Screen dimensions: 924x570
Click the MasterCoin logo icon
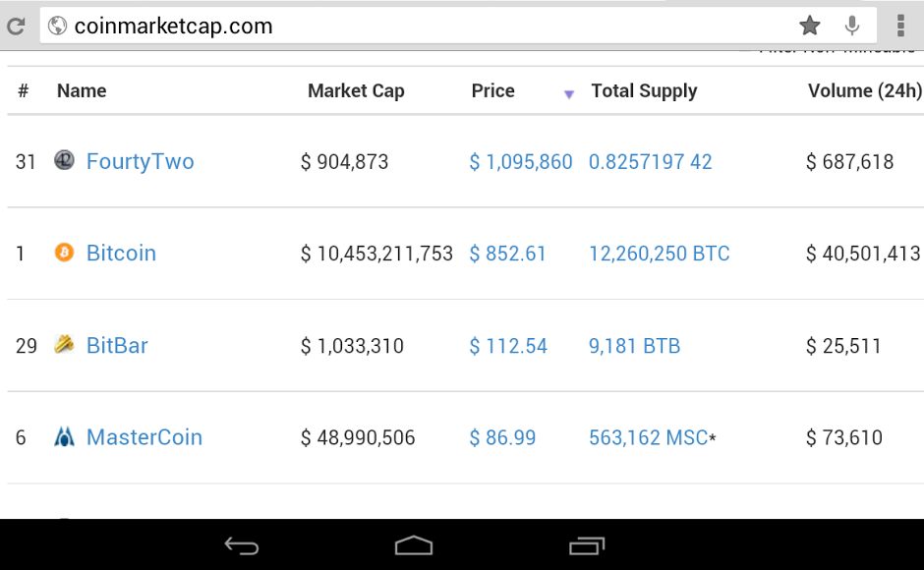[x=64, y=436]
